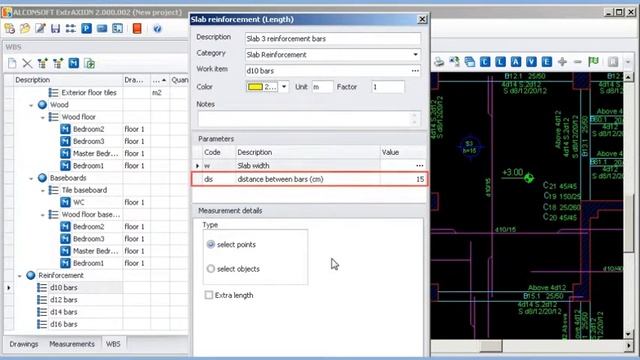This screenshot has width=640, height=360.
Task: Click the grey icon right of the green flag
Action: pyautogui.click(x=613, y=62)
